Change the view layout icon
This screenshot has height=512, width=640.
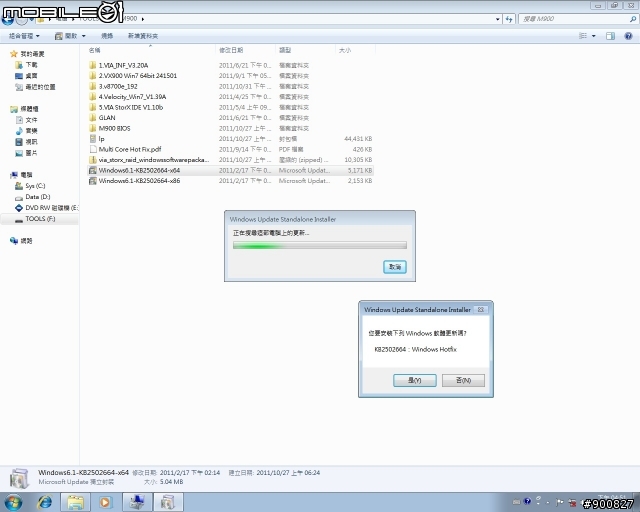point(583,36)
